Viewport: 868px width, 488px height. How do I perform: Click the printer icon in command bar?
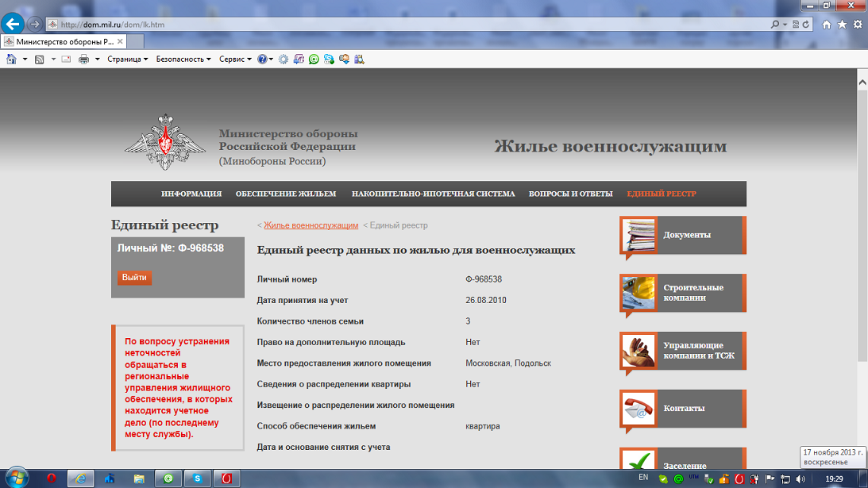(83, 59)
